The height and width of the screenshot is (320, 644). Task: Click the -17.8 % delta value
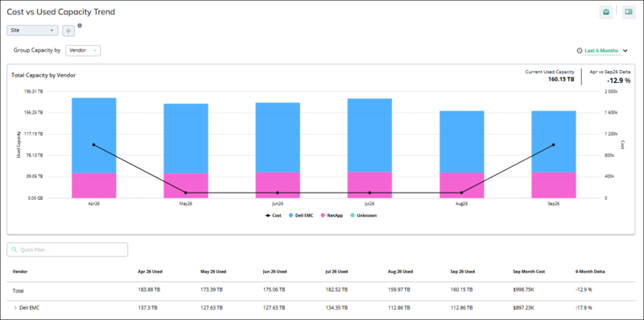pyautogui.click(x=584, y=307)
